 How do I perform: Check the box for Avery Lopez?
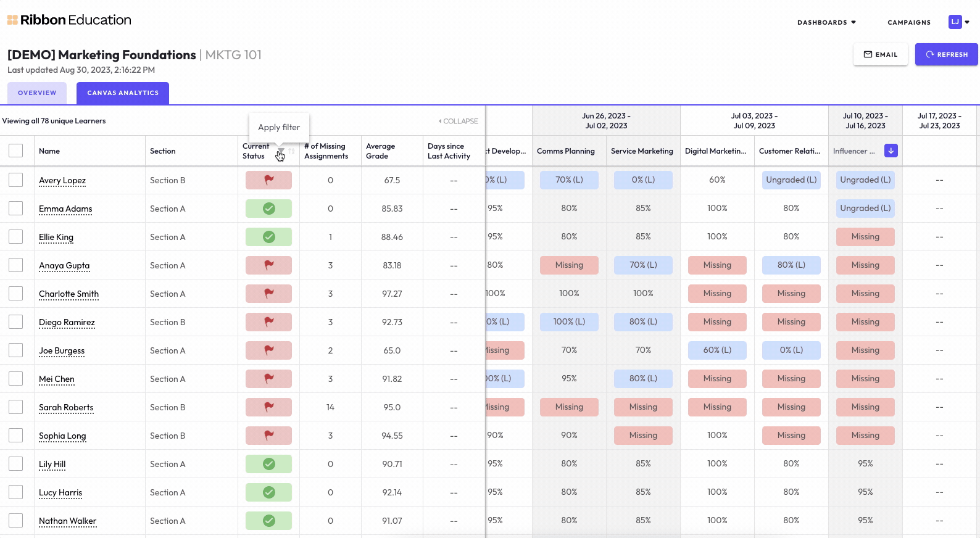coord(15,180)
